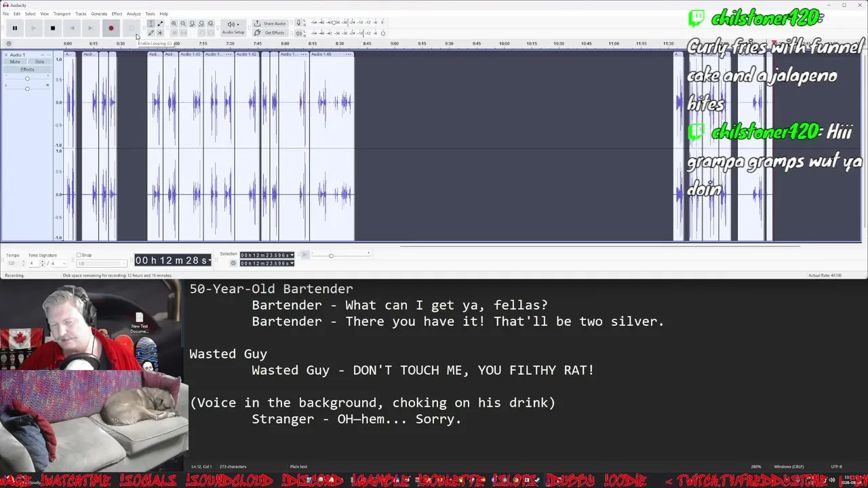This screenshot has width=868, height=488.
Task: Select the Envelope tool
Action: [x=160, y=24]
